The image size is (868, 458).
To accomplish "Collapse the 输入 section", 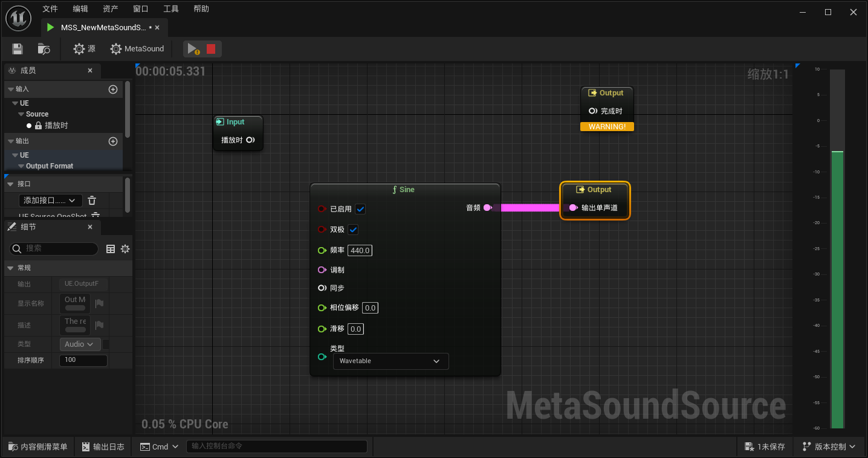I will (x=10, y=89).
